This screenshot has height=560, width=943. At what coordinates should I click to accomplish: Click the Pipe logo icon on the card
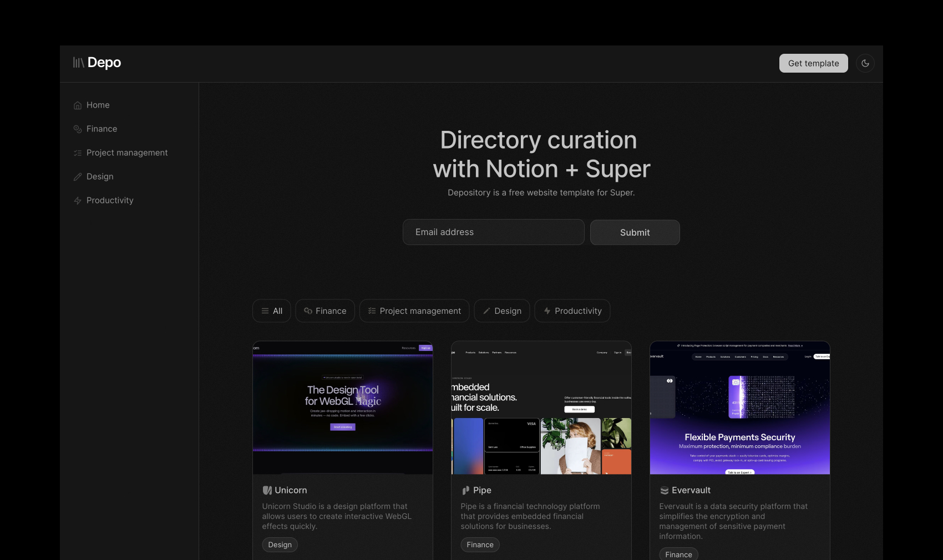tap(466, 490)
